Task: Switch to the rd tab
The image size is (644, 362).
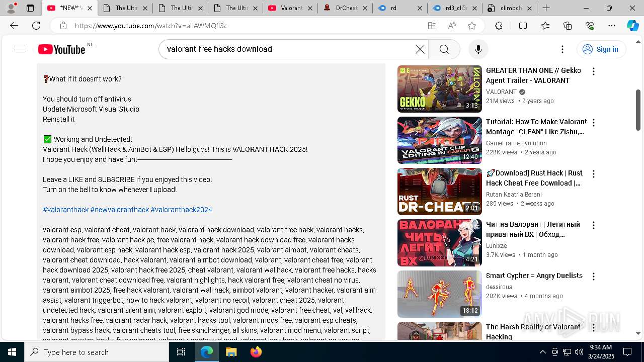Action: coord(400,8)
